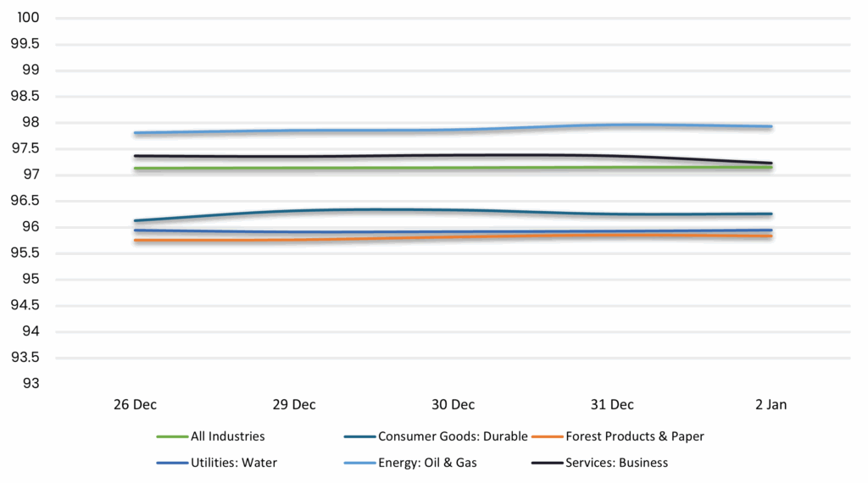This screenshot has width=868, height=483.
Task: Click the All Industries legend label
Action: click(228, 436)
